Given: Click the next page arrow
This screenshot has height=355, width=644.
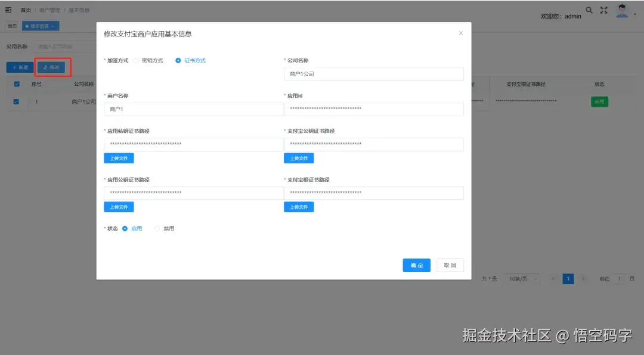Looking at the screenshot, I should click(583, 279).
